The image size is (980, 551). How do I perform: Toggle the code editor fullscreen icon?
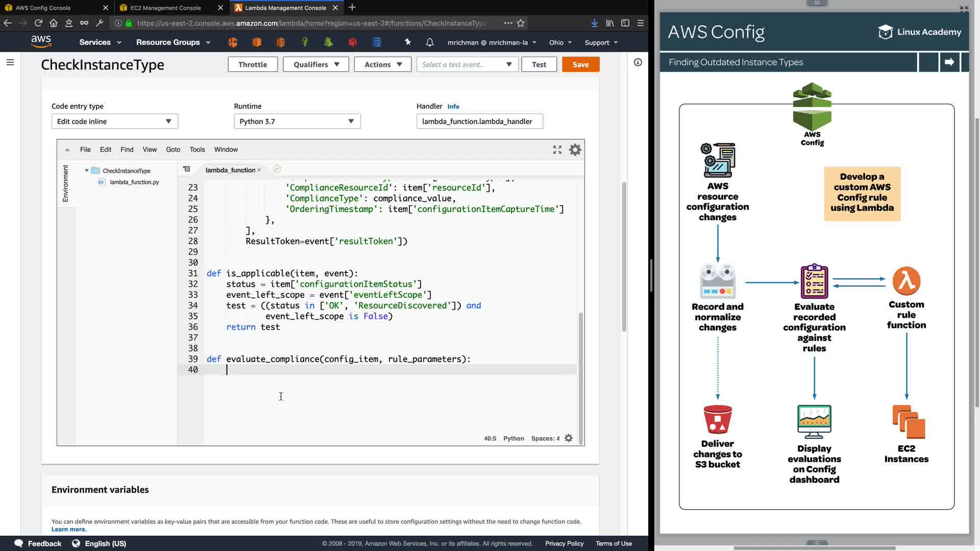[557, 149]
